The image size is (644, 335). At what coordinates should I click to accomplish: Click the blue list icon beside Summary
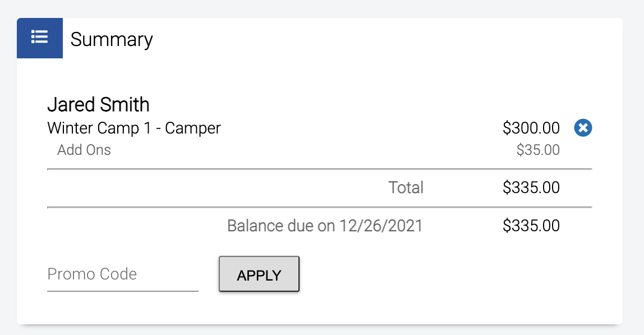pyautogui.click(x=39, y=37)
